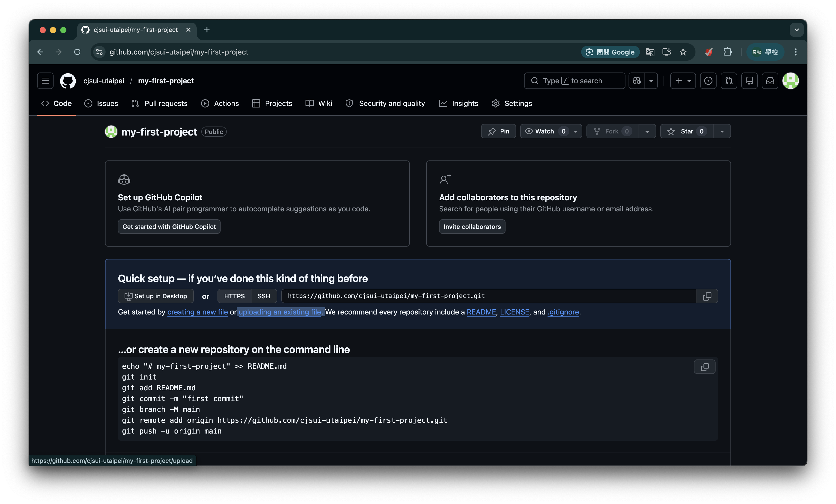Expand the Star lists dropdown arrow
This screenshot has height=504, width=836.
pos(722,131)
